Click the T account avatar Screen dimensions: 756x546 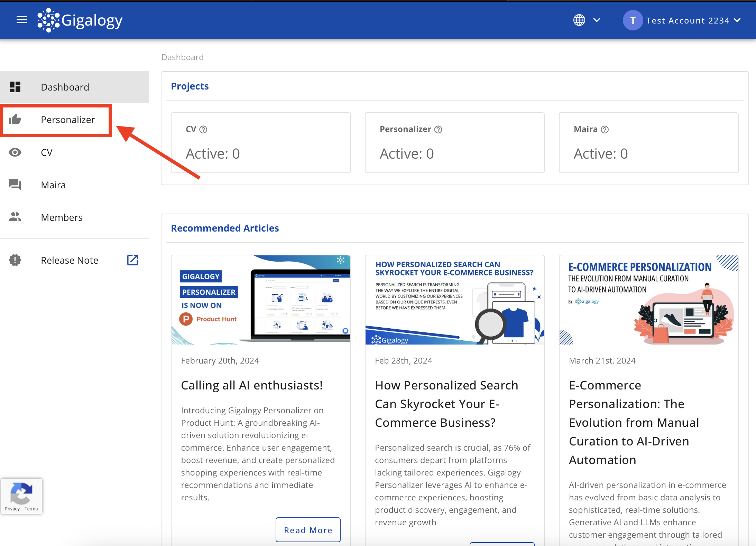pos(633,20)
